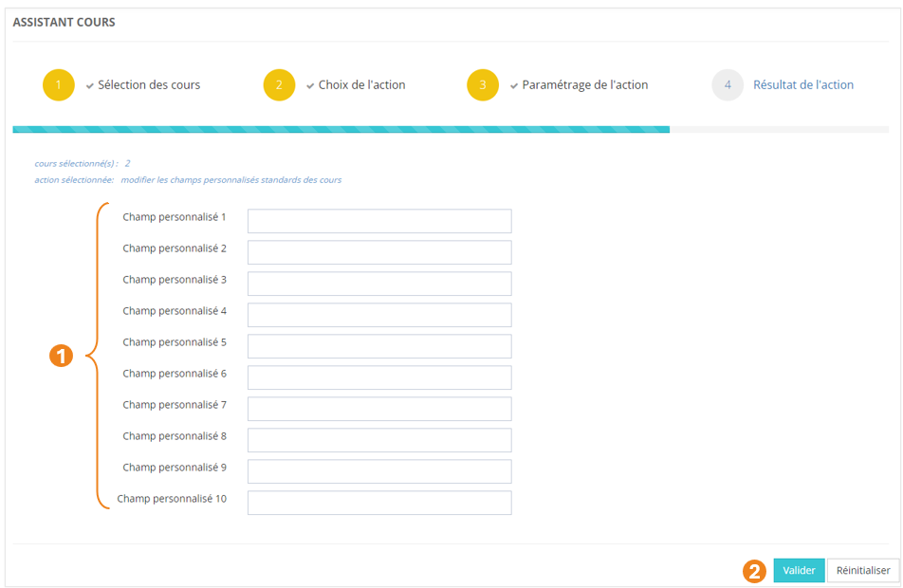Focus the Champ personnalisé 2 field
Screen dimensions: 903x588
point(379,252)
